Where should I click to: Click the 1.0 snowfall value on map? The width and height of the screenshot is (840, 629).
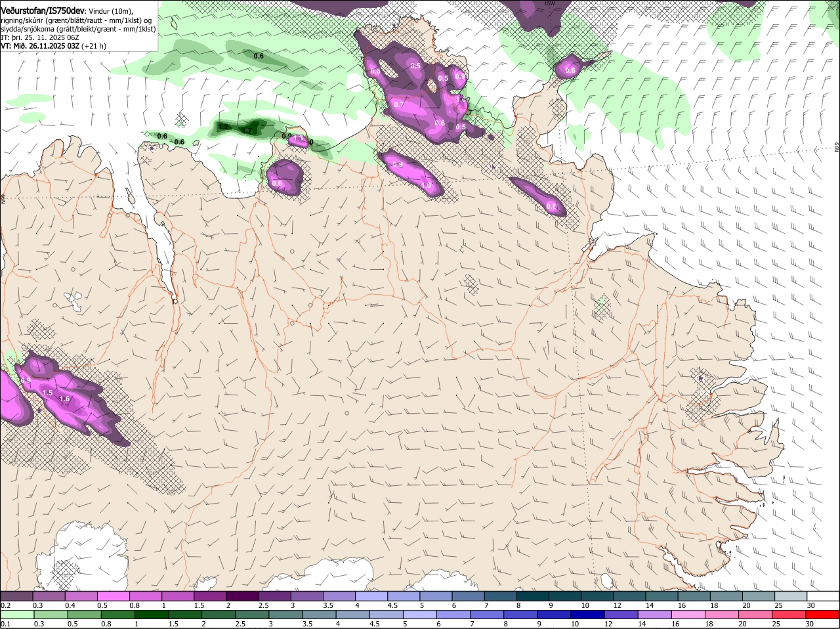pos(426,186)
